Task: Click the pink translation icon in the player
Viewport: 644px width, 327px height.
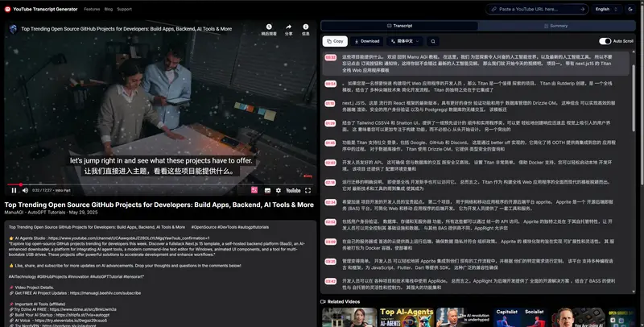Action: point(254,190)
